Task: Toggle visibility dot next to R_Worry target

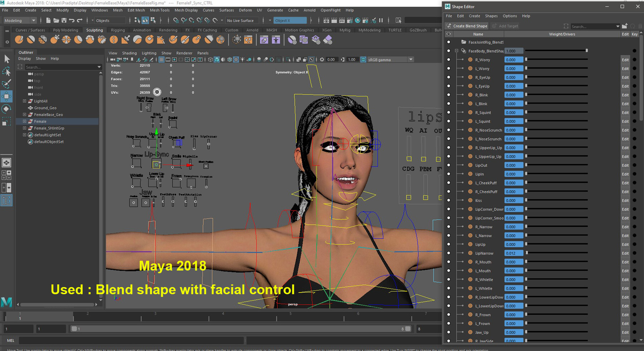Action: (449, 60)
